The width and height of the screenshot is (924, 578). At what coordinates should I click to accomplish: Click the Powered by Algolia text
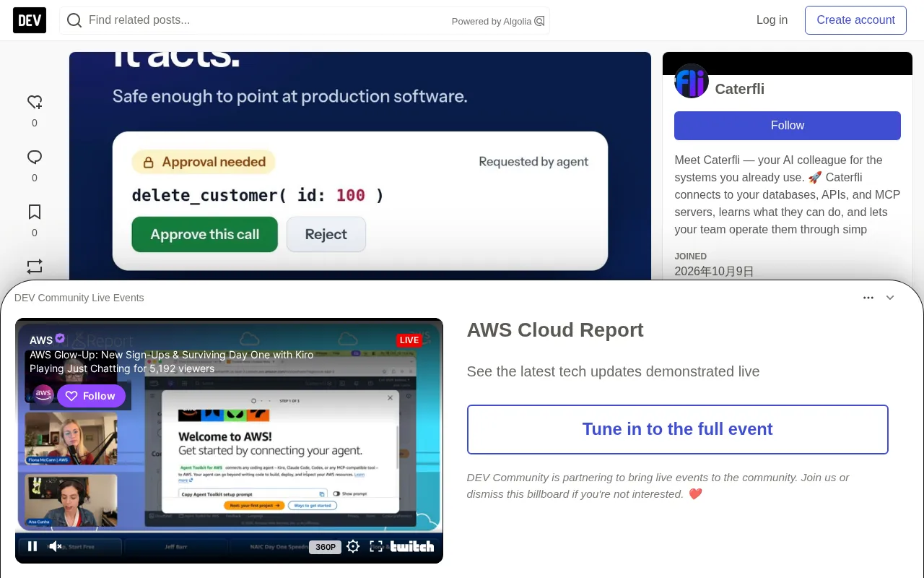coord(492,22)
